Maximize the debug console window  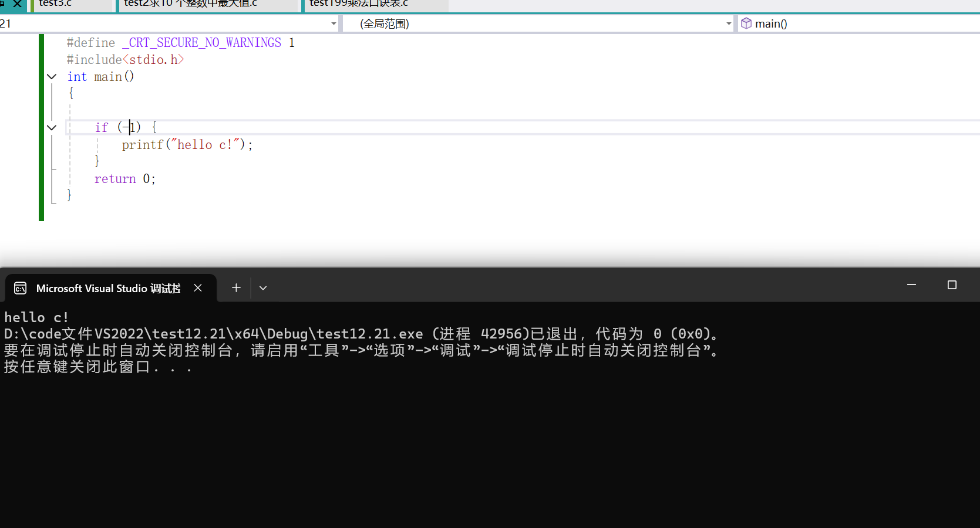tap(952, 285)
